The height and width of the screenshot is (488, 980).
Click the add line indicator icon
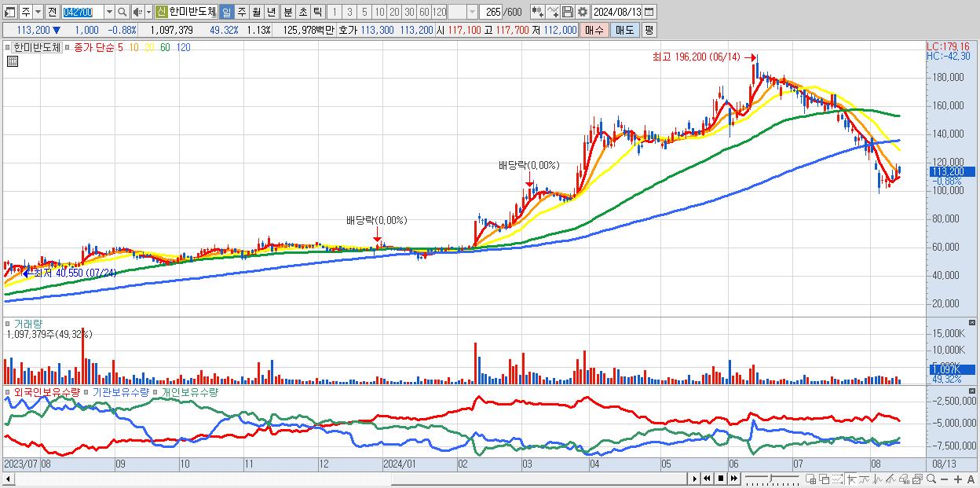point(553,12)
